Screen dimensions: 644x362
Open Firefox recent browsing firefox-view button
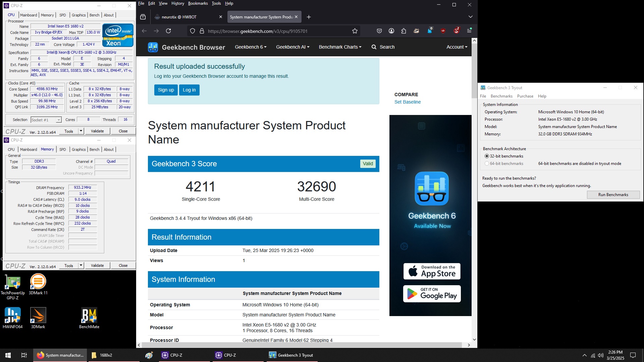(x=143, y=17)
